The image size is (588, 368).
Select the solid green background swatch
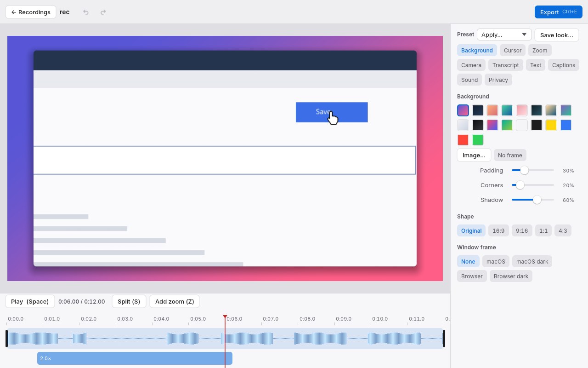point(478,140)
